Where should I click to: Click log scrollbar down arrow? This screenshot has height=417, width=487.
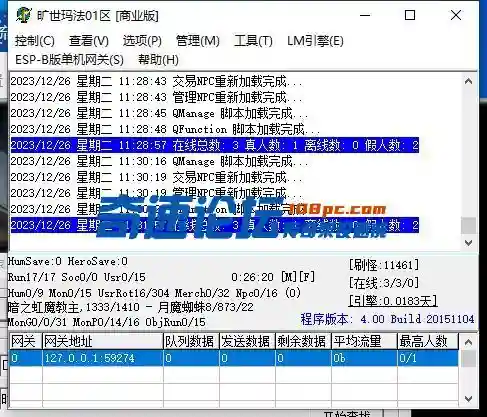[468, 243]
